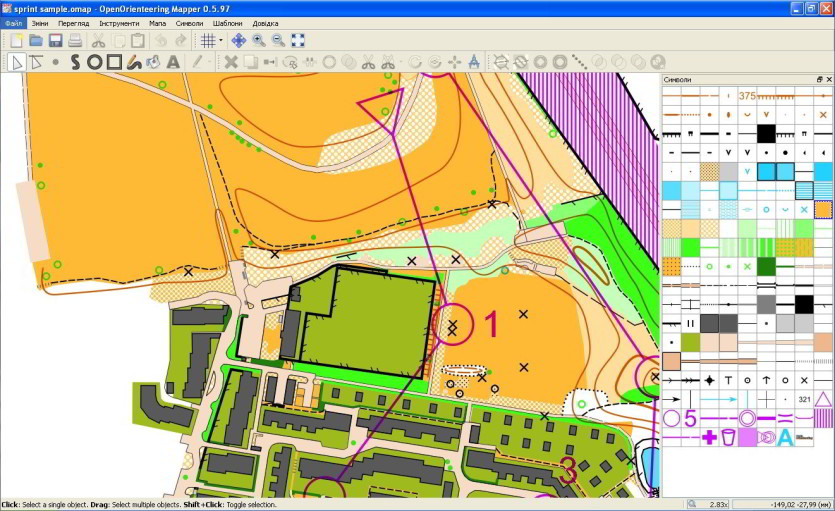835x511 pixels.
Task: Redo the last undone step
Action: coord(181,40)
